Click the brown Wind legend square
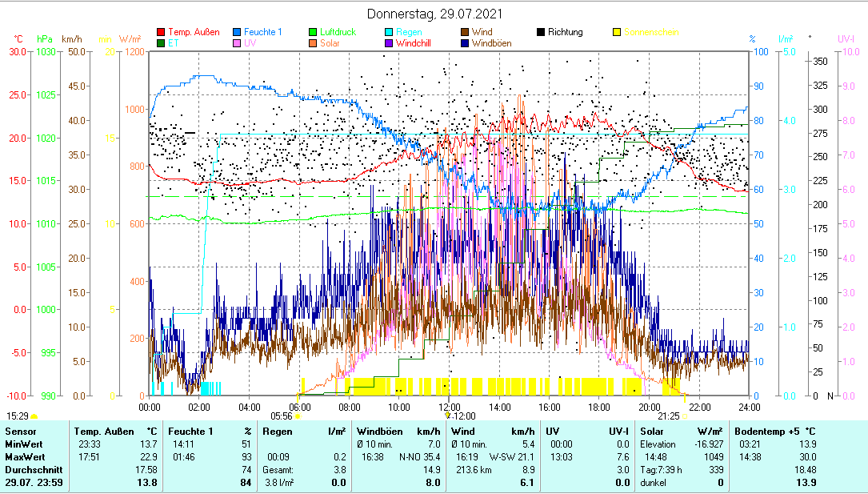The image size is (868, 494). (464, 33)
